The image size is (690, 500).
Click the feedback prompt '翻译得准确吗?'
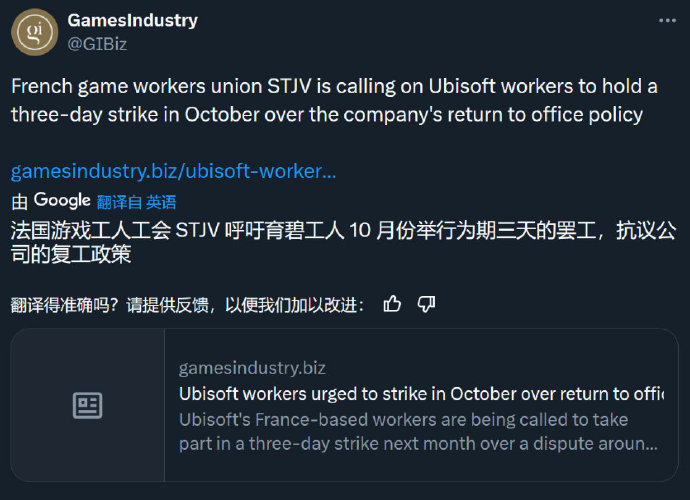pos(65,305)
